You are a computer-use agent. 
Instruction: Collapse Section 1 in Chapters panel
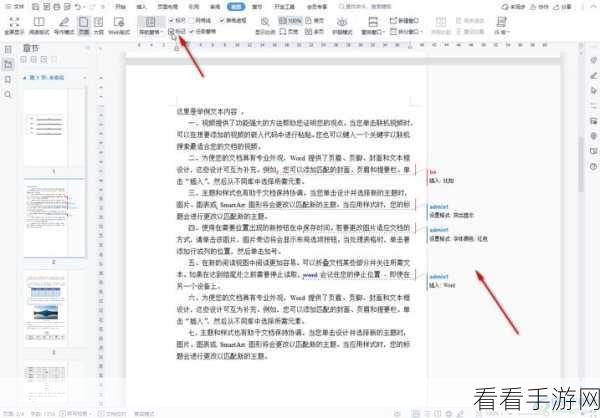[x=25, y=78]
